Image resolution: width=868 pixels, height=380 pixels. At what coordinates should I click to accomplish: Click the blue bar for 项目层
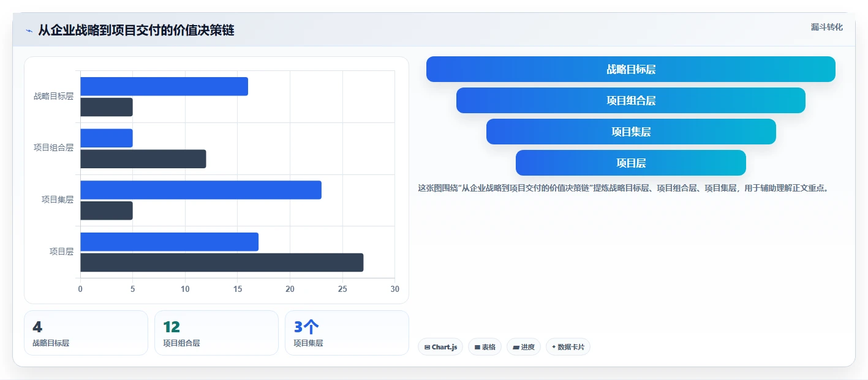(x=169, y=242)
